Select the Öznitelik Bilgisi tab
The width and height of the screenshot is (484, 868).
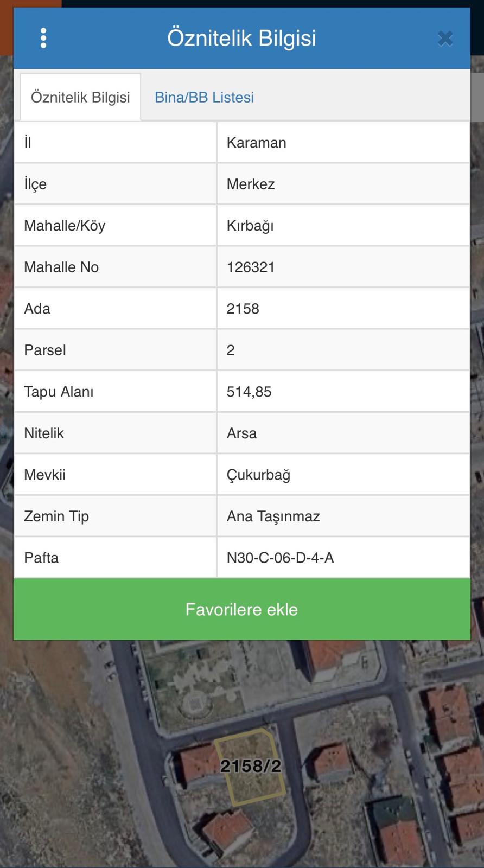pos(80,98)
